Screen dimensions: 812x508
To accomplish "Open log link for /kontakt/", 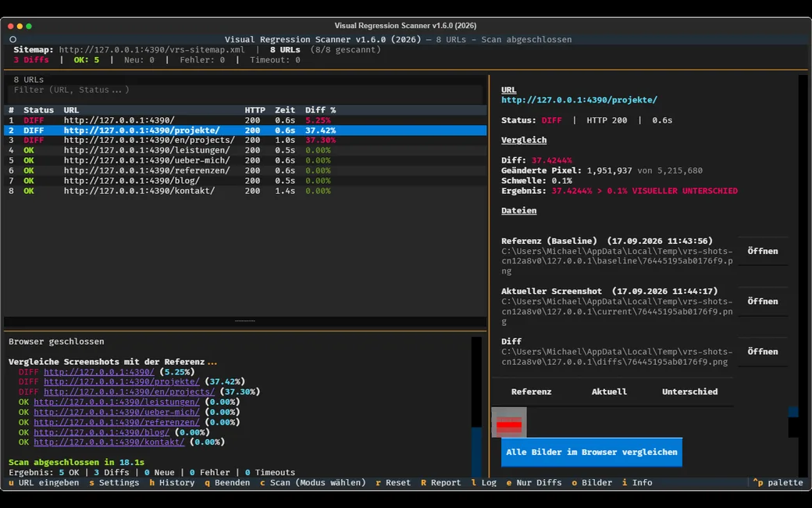I will click(109, 442).
